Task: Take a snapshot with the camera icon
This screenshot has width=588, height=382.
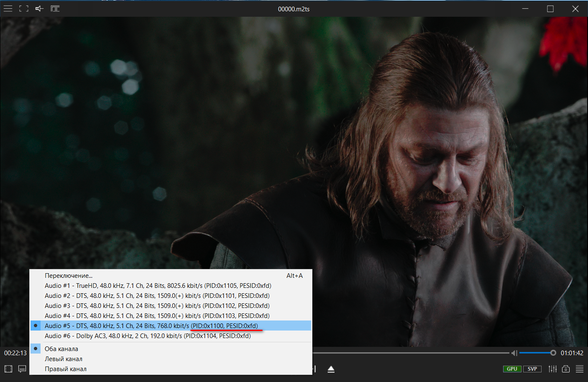Action: pyautogui.click(x=566, y=369)
